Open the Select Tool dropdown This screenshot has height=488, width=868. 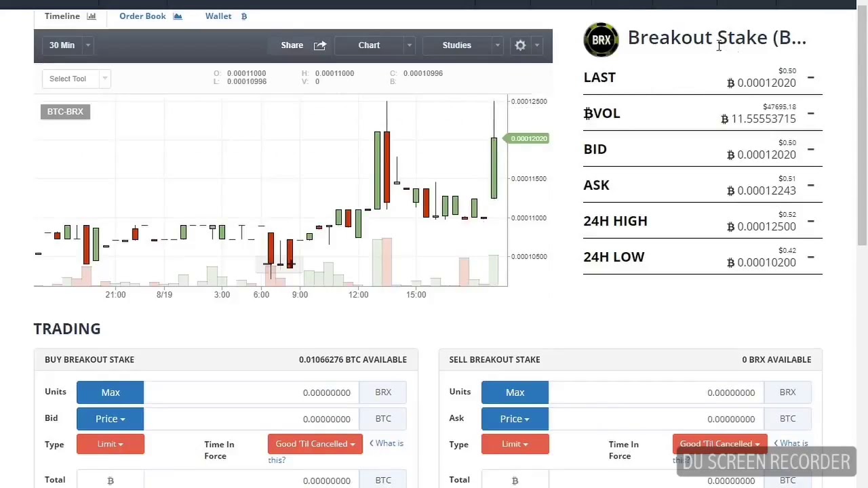(76, 79)
